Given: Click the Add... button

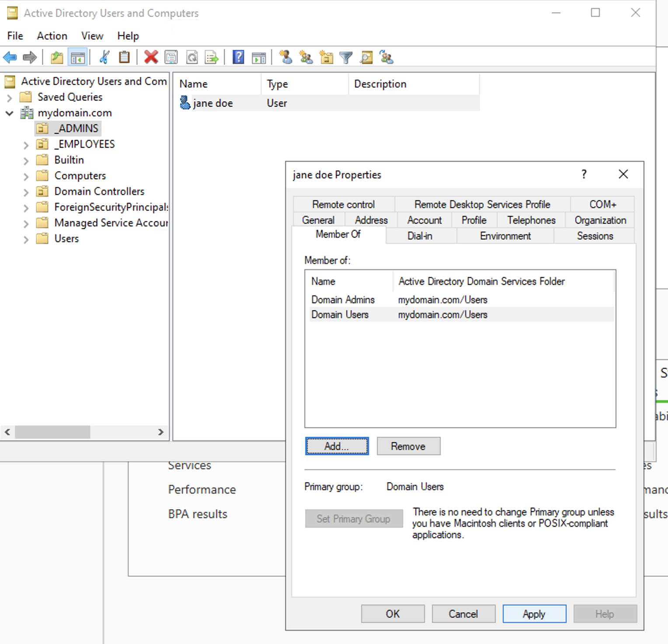Looking at the screenshot, I should 337,446.
